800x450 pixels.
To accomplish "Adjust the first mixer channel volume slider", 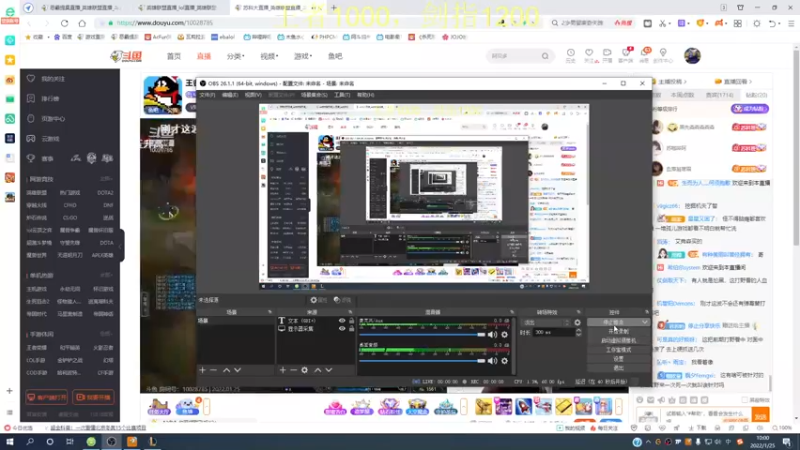I will point(422,335).
